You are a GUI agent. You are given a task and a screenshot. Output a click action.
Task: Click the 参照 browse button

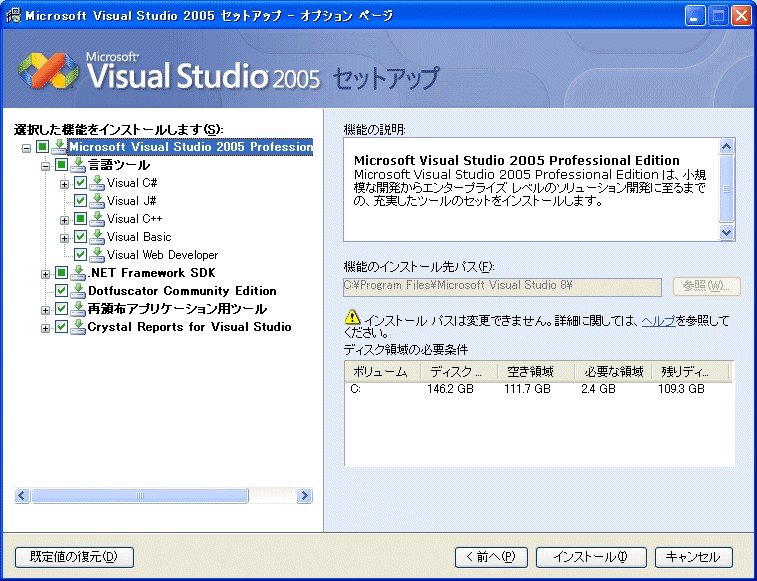click(706, 286)
